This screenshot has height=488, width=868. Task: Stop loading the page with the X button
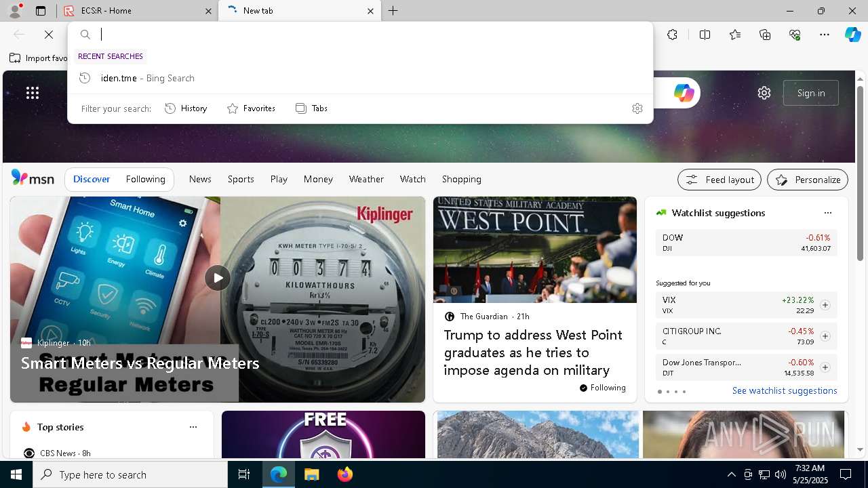[x=49, y=35]
